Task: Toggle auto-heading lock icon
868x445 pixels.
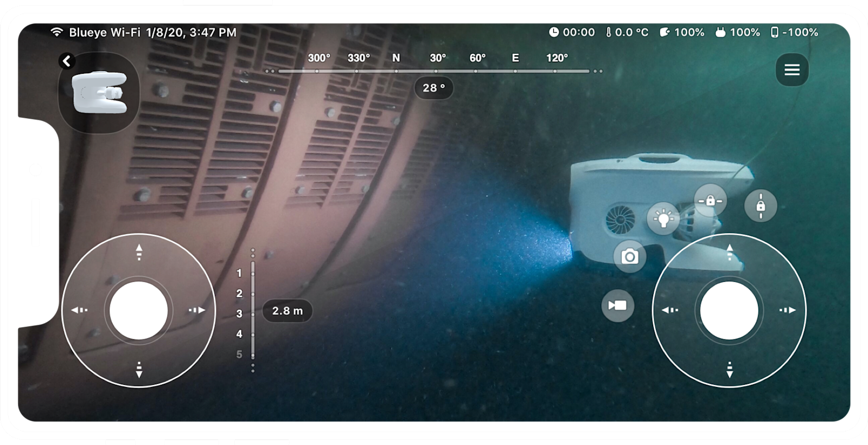Action: coord(710,200)
